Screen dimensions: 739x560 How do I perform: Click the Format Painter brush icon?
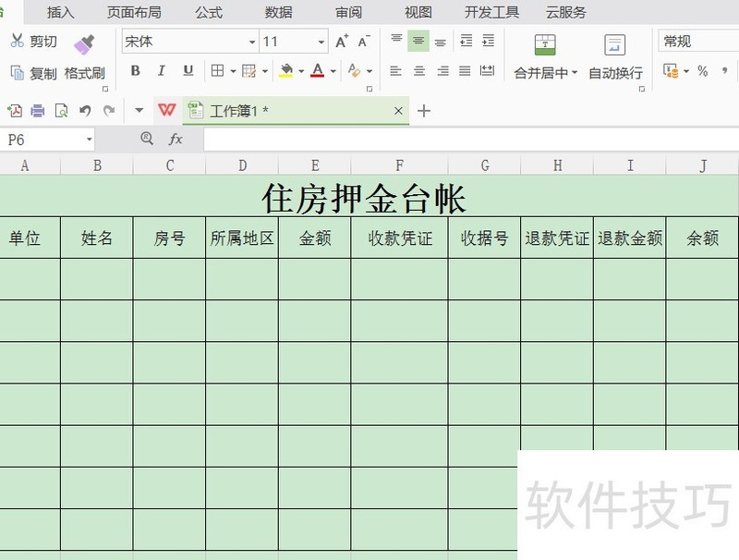[85, 43]
